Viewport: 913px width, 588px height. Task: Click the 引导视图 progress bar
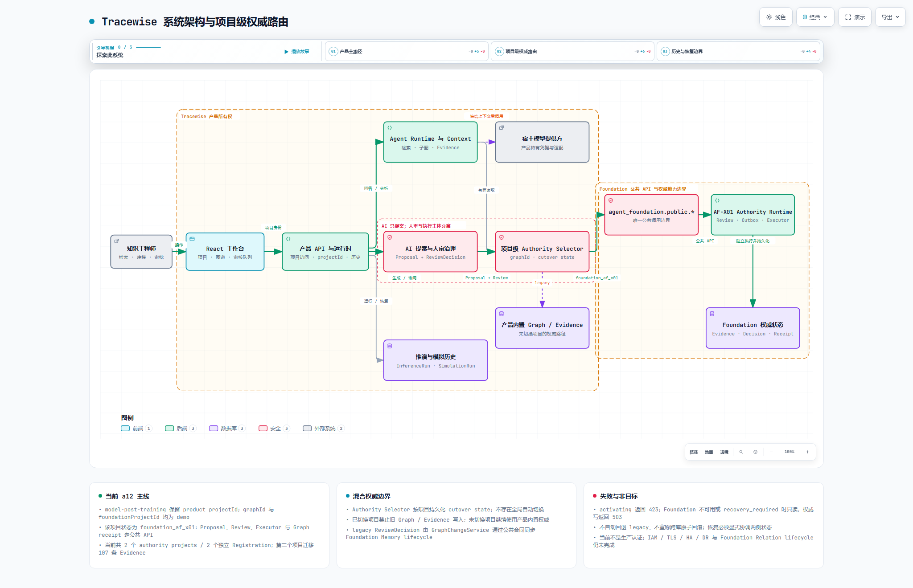[148, 47]
